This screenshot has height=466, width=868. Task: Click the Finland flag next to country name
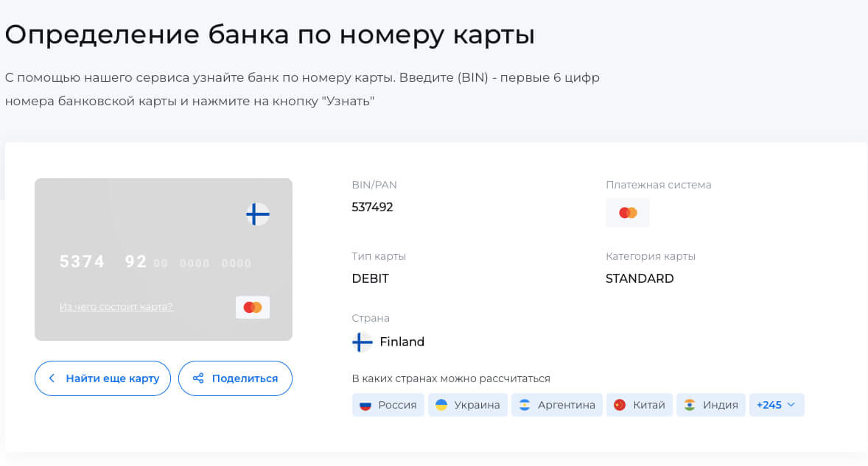point(360,341)
